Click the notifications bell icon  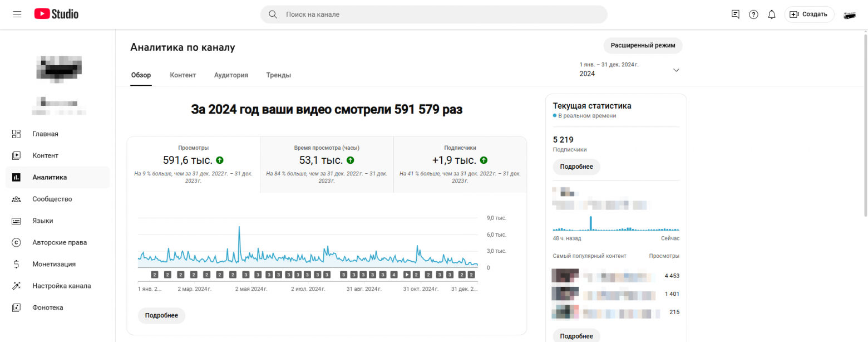[x=771, y=14]
